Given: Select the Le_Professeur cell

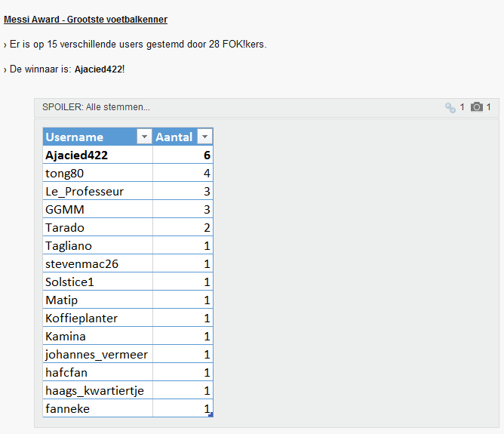Looking at the screenshot, I should point(98,191).
